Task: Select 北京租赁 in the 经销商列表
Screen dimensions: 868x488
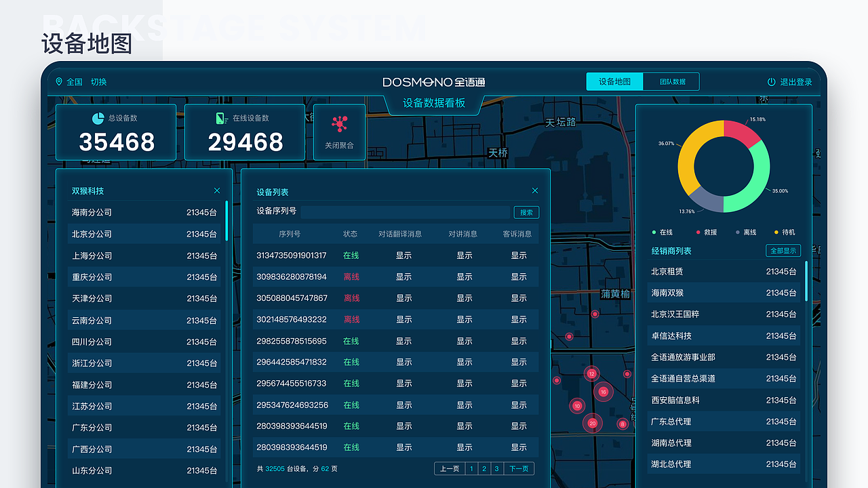Action: (724, 271)
